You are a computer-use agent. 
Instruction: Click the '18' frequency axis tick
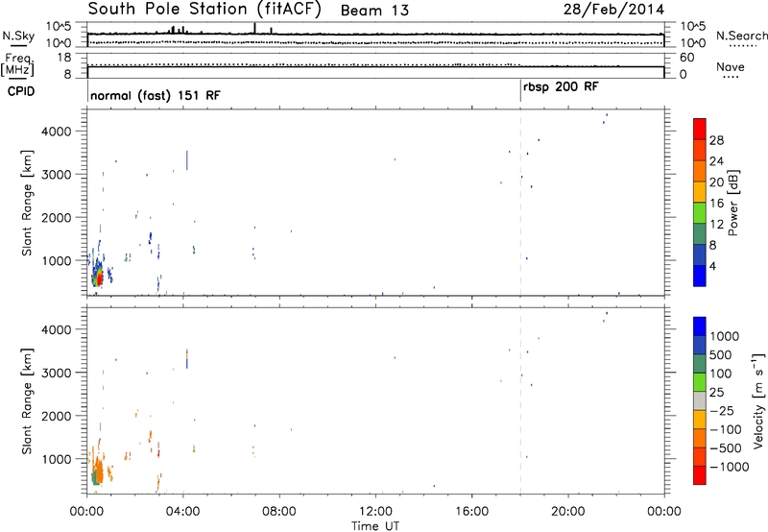pyautogui.click(x=64, y=58)
